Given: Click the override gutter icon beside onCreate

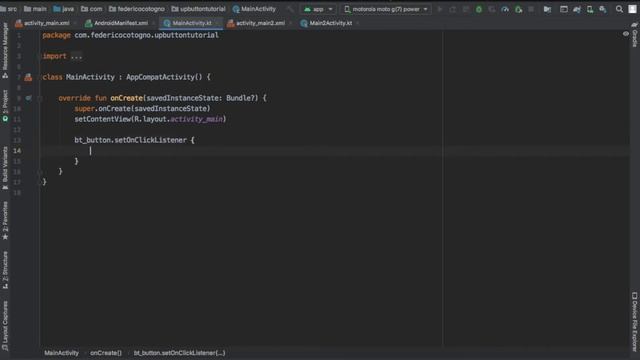Looking at the screenshot, I should coord(28,98).
